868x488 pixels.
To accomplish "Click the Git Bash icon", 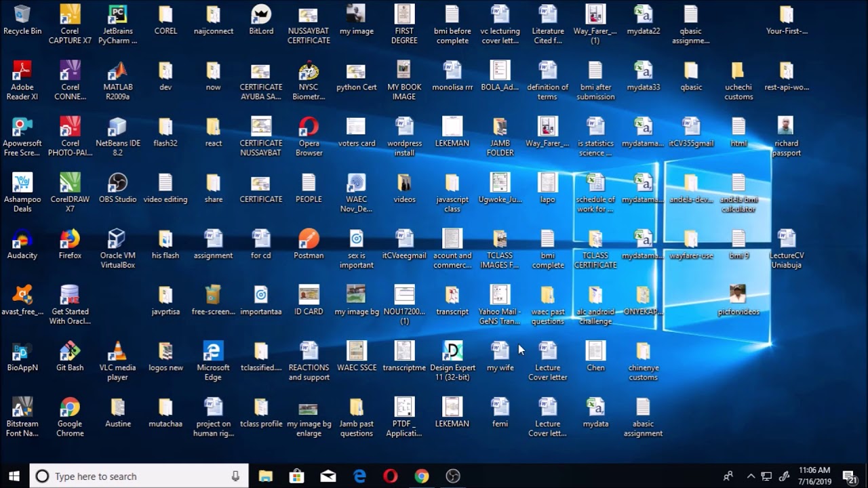I will tap(70, 357).
